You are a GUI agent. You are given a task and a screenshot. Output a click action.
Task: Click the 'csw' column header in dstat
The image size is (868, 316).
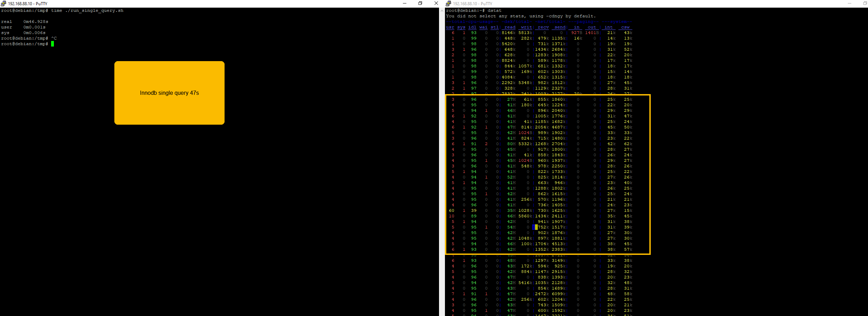tap(625, 27)
